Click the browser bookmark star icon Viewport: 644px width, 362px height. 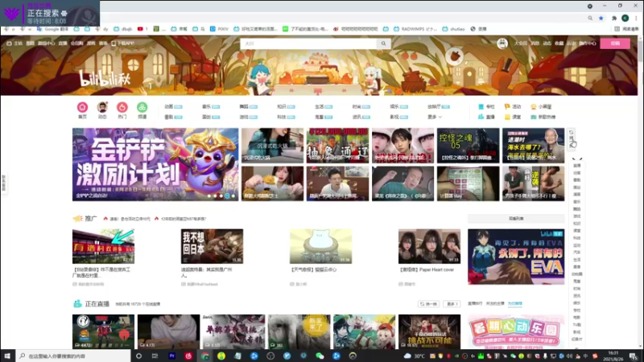point(601,18)
